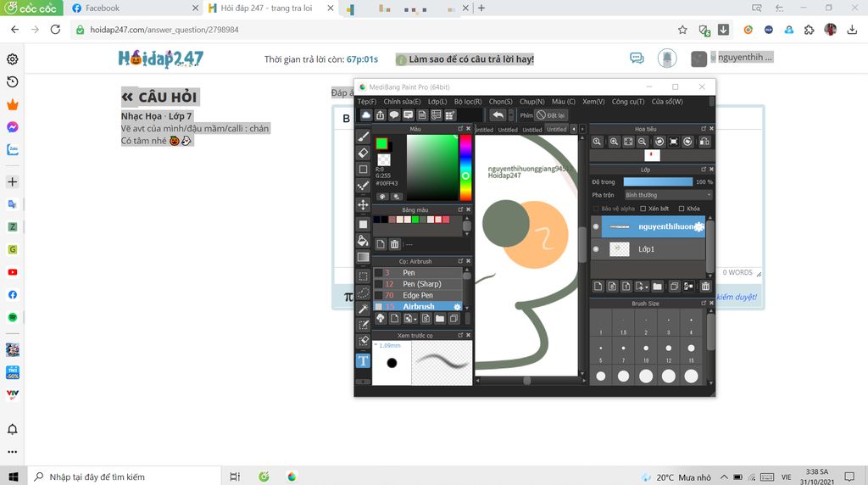Screen dimensions: 868x485
Task: Open the Chỉnh sửa(E) menu
Action: click(x=402, y=102)
